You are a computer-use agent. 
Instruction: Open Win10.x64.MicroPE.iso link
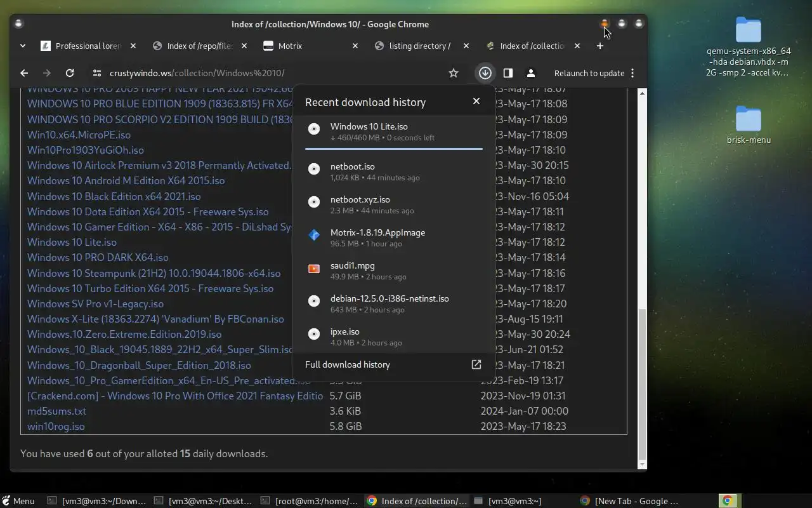pyautogui.click(x=79, y=135)
